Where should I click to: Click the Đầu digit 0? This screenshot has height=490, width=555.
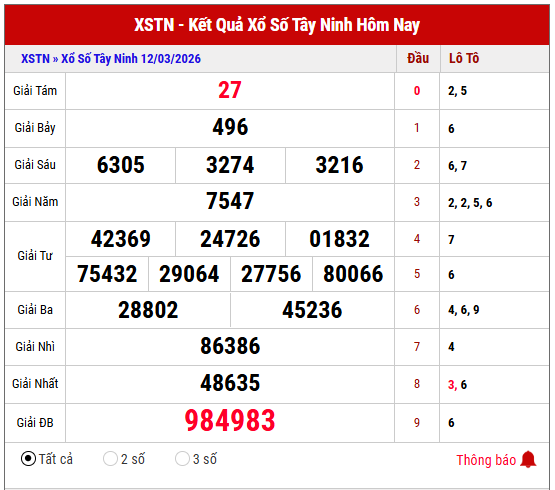pyautogui.click(x=417, y=91)
